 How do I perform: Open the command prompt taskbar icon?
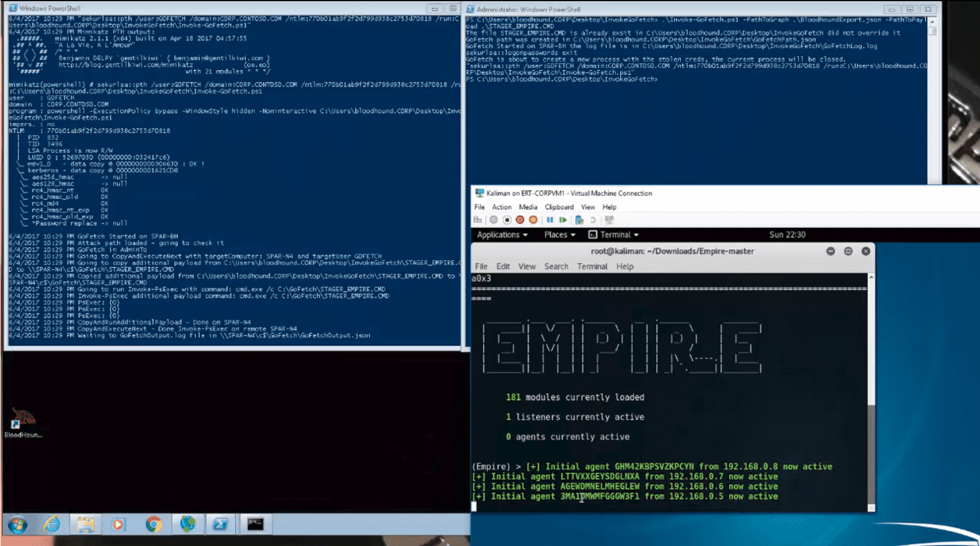[255, 524]
